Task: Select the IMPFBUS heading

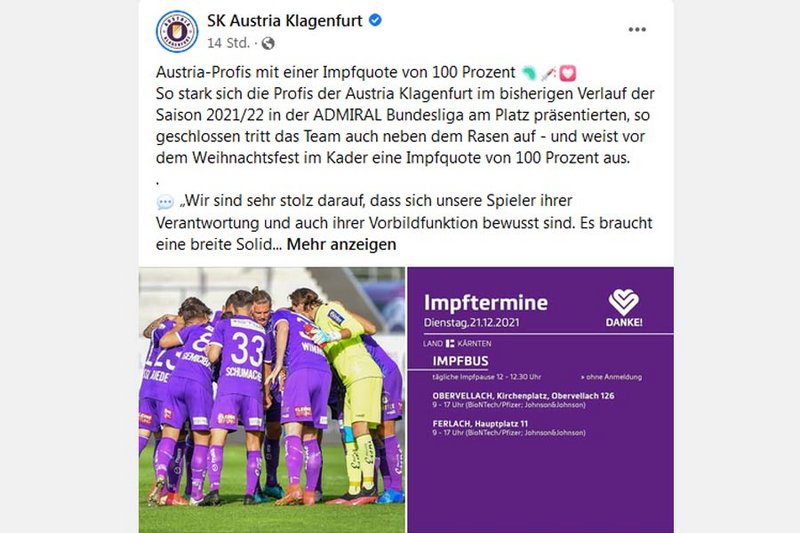Action: [x=460, y=361]
